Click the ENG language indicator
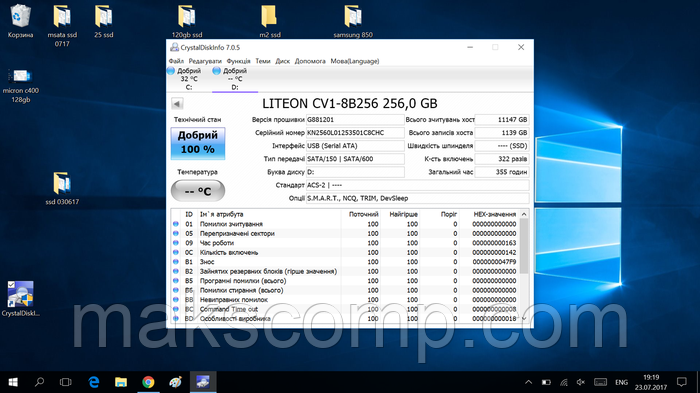The image size is (700, 393). tap(621, 382)
